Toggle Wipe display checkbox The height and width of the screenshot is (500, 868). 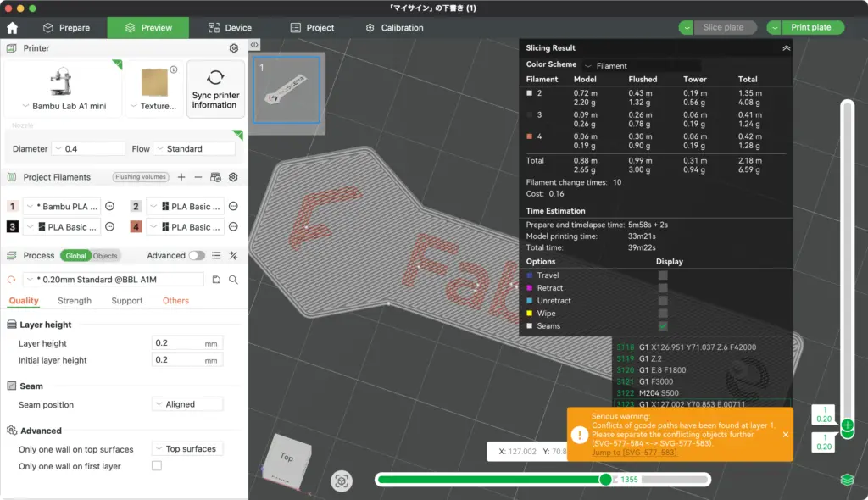click(x=663, y=314)
